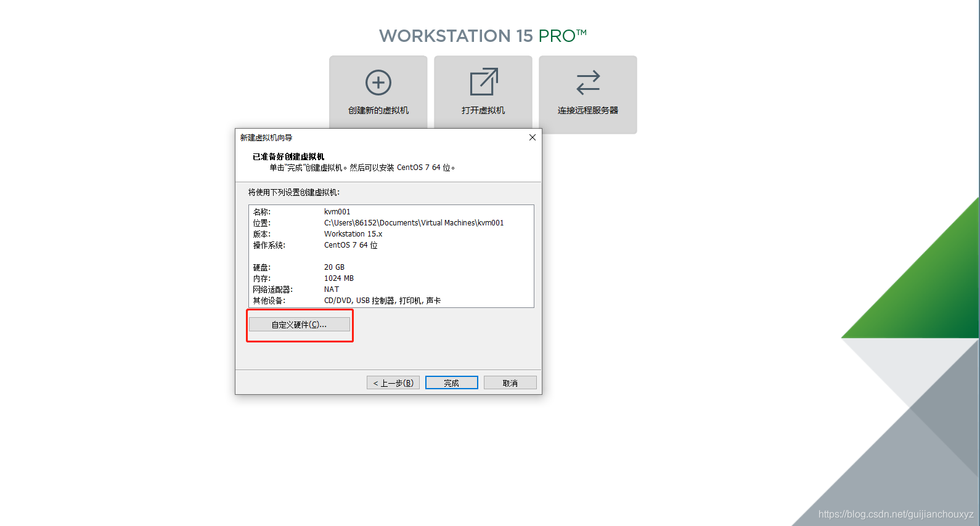
Task: Click the connect to remote server arrows icon
Action: (588, 83)
